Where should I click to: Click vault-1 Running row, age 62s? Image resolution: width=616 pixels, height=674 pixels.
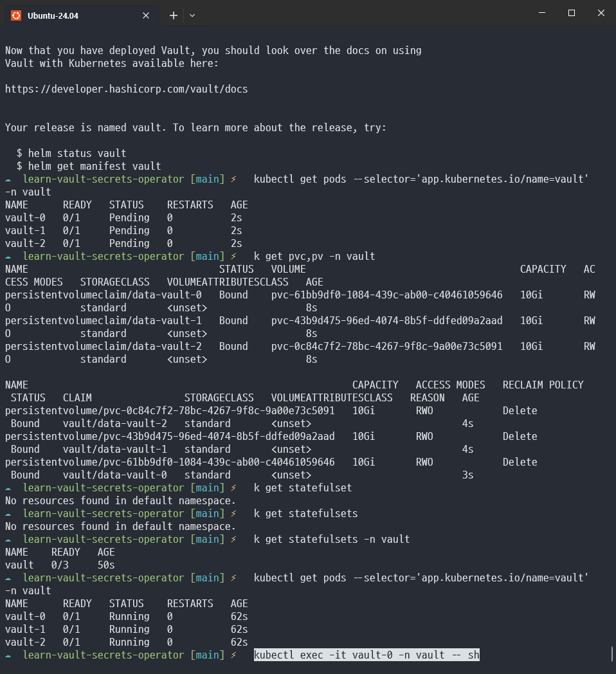[x=127, y=629]
